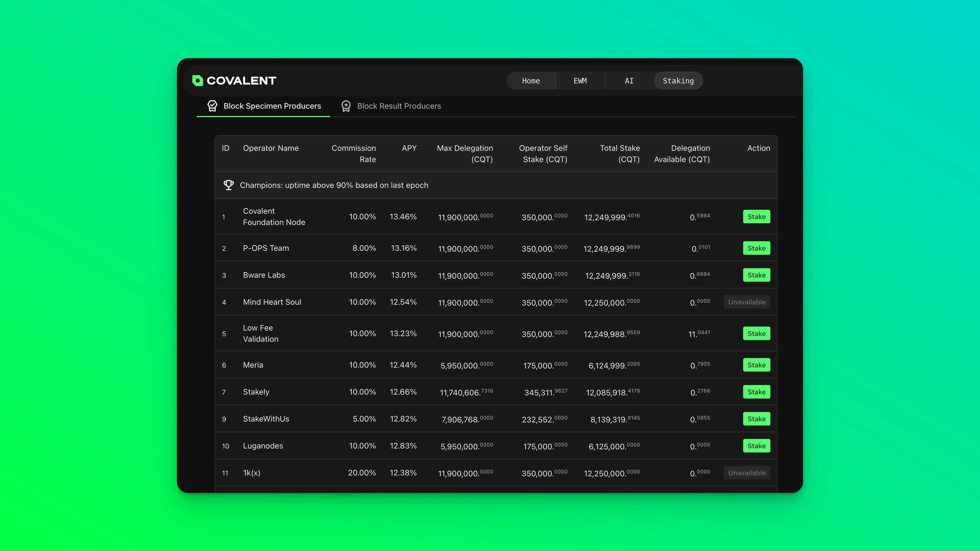This screenshot has width=980, height=551.
Task: Click the 8.00% commission rate
Action: [x=364, y=248]
